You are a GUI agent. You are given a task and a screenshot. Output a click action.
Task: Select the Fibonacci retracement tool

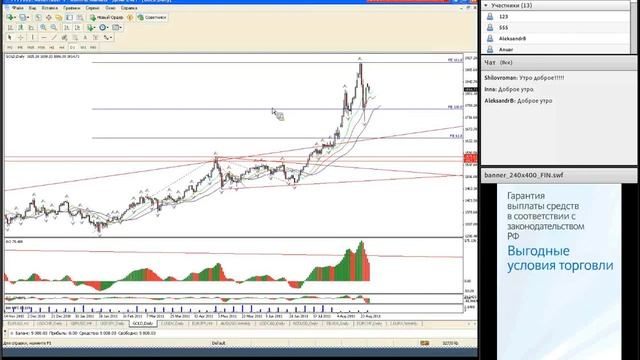tap(75, 38)
